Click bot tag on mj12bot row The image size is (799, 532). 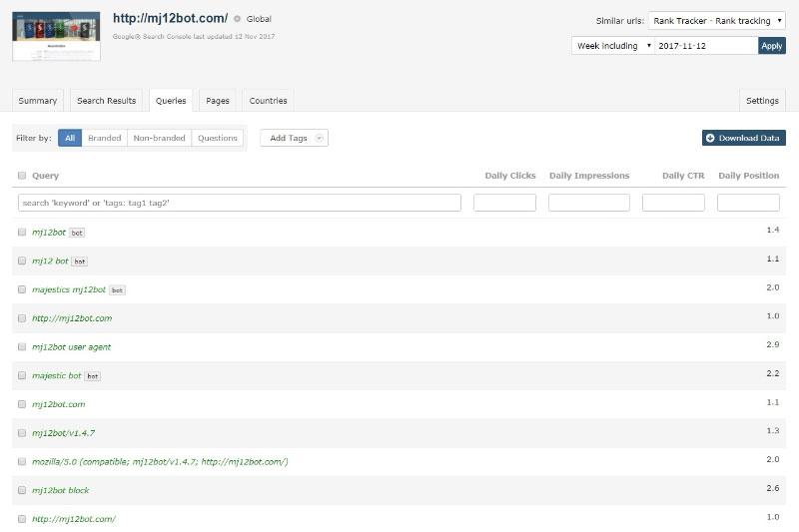[77, 233]
